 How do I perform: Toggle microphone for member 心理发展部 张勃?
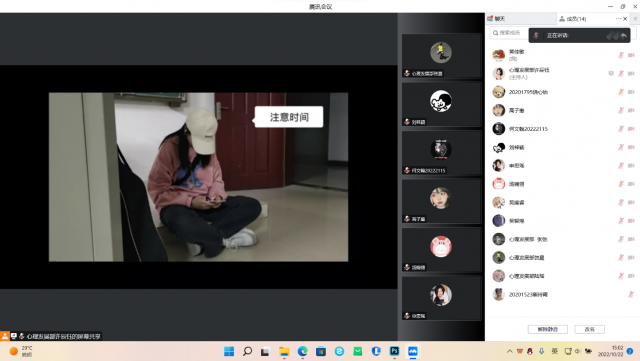621,239
